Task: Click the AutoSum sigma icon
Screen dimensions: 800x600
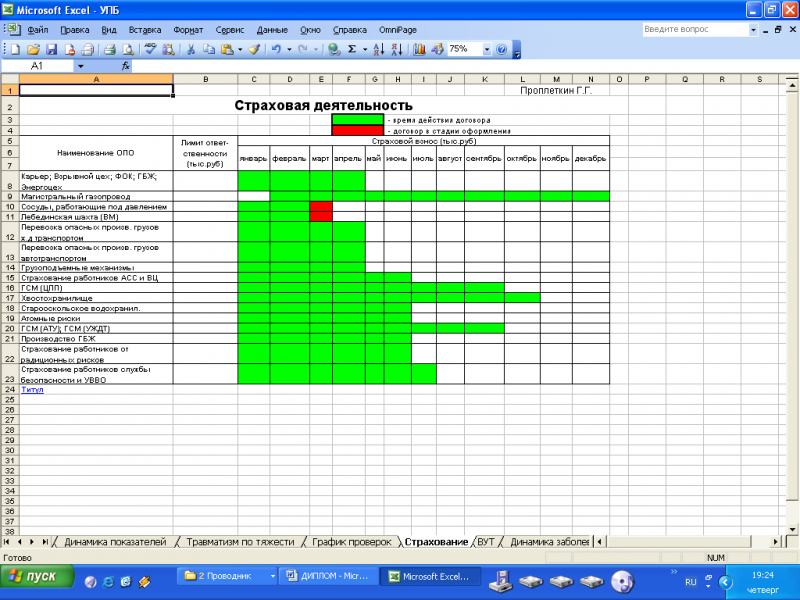Action: (352, 49)
